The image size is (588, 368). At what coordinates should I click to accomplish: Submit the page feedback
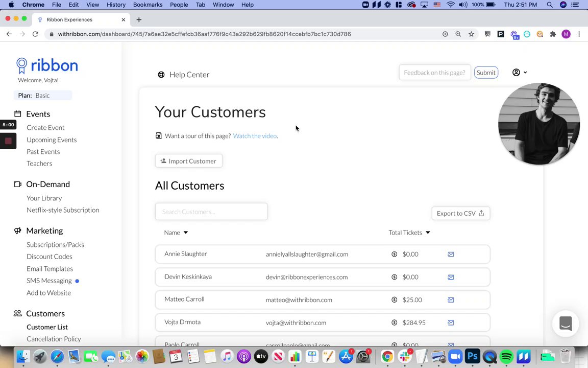click(486, 73)
